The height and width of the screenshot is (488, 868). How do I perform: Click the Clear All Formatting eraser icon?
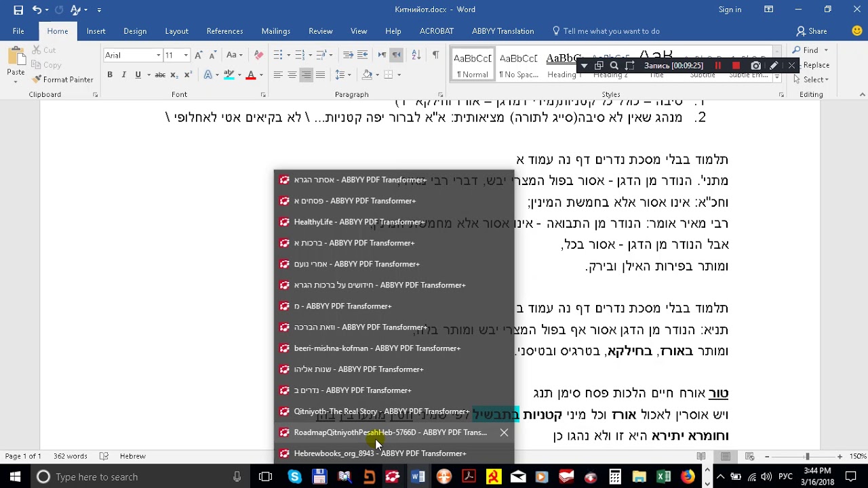pos(258,55)
